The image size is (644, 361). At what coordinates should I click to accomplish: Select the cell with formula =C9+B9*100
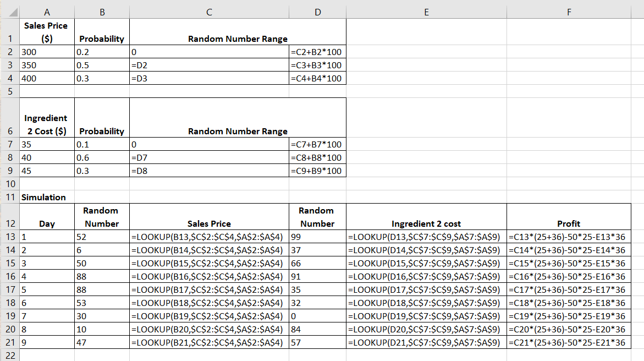pos(317,171)
